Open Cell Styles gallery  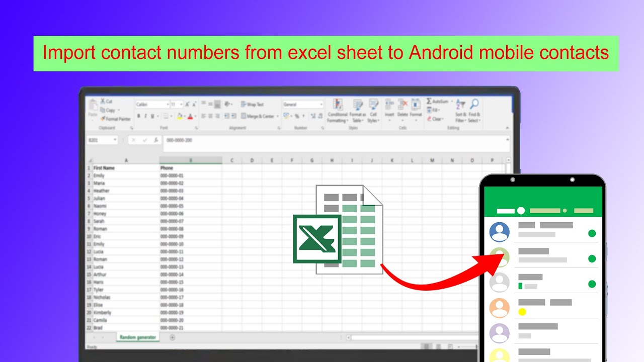coord(373,111)
